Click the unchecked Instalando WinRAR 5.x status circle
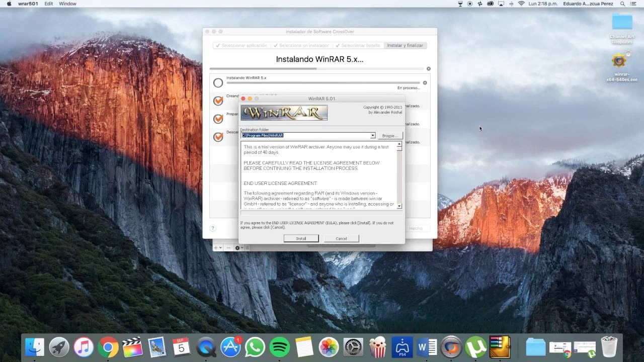This screenshot has width=644, height=362. pyautogui.click(x=218, y=83)
